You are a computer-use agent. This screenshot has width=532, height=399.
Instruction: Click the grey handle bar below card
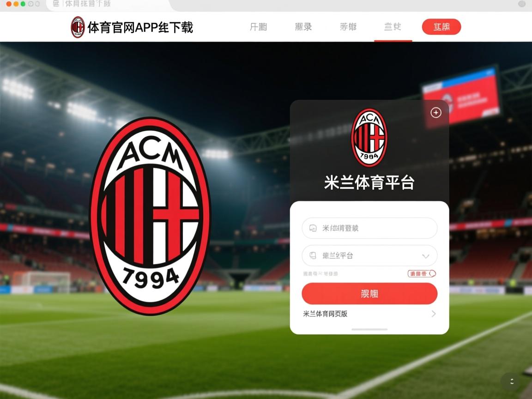[x=369, y=329]
